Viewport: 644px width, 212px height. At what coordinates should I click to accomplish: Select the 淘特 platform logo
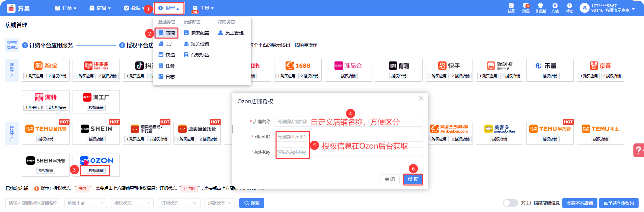point(46,97)
